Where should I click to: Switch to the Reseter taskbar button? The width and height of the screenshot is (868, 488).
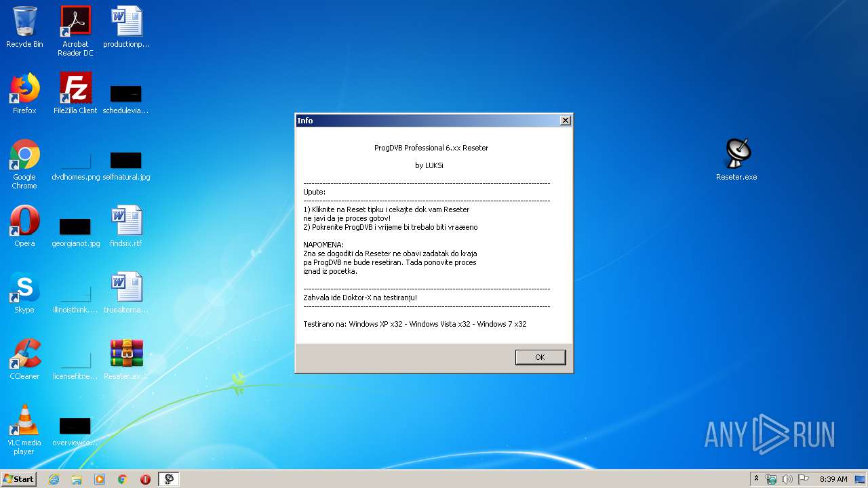pyautogui.click(x=169, y=479)
